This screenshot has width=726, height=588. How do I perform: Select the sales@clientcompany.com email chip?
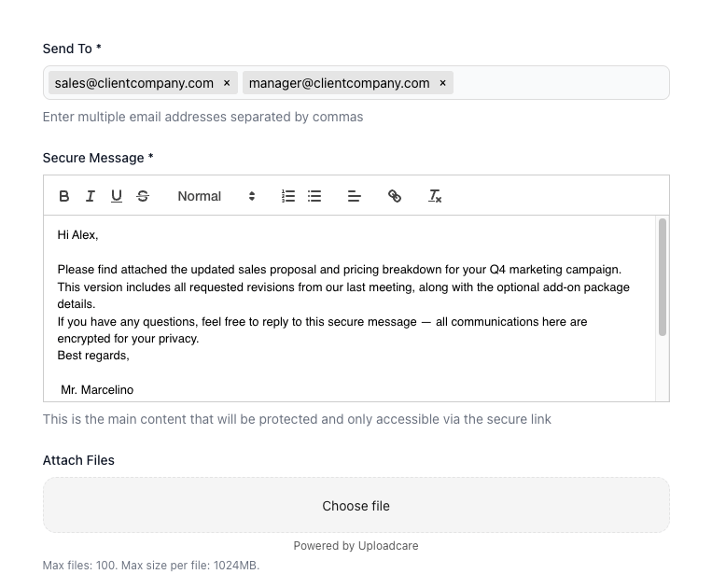pyautogui.click(x=133, y=83)
